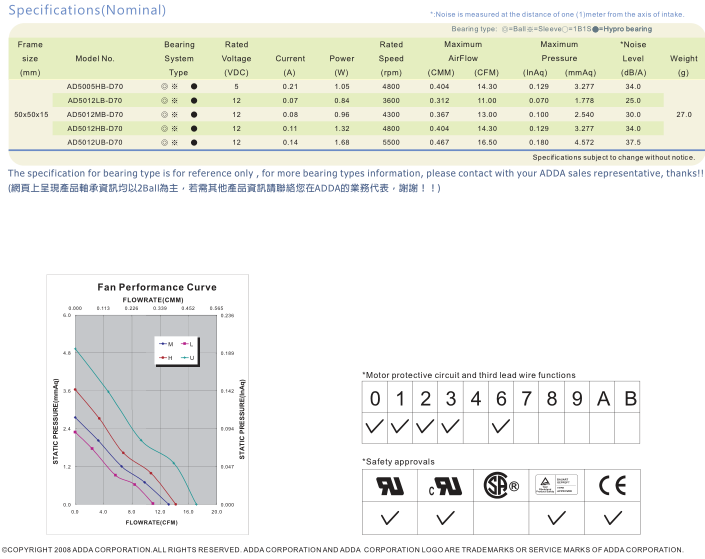Click the checkmark under function 2
The width and height of the screenshot is (705, 559).
425,426
